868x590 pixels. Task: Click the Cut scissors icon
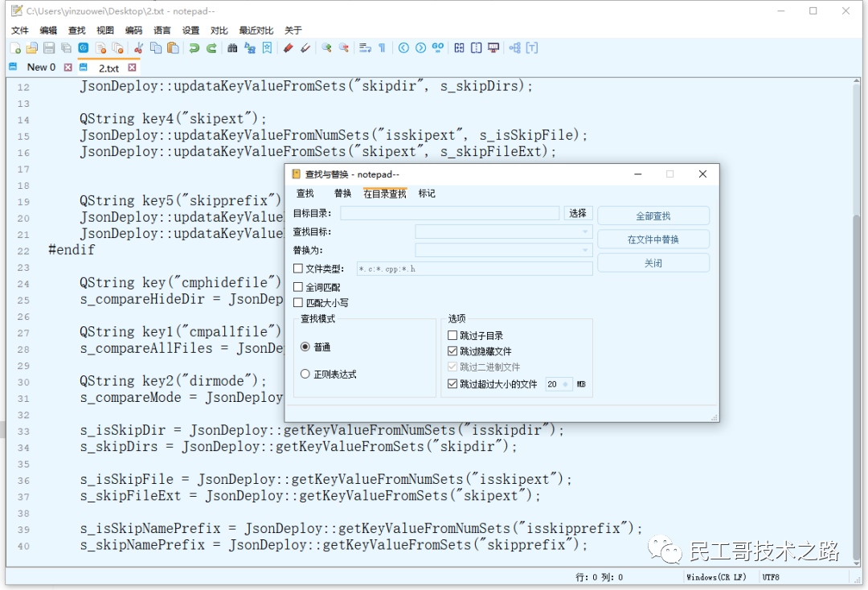[x=138, y=48]
